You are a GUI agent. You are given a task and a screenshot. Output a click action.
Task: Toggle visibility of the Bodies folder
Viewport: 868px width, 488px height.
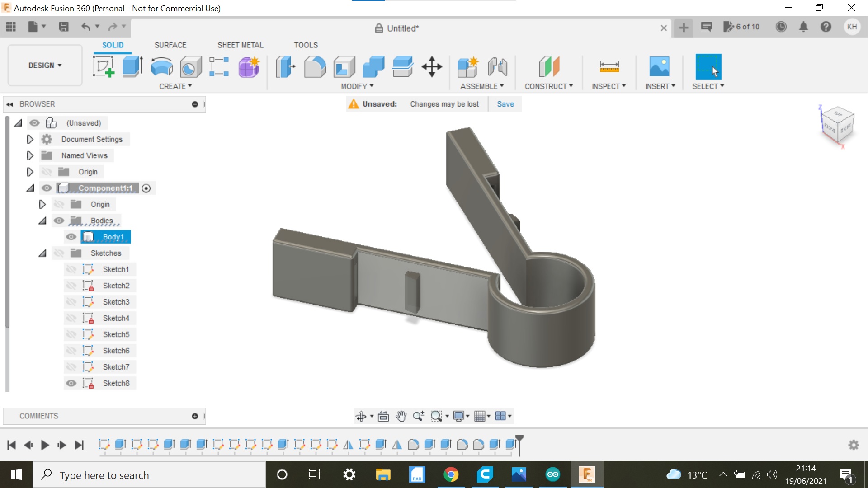pos(59,221)
